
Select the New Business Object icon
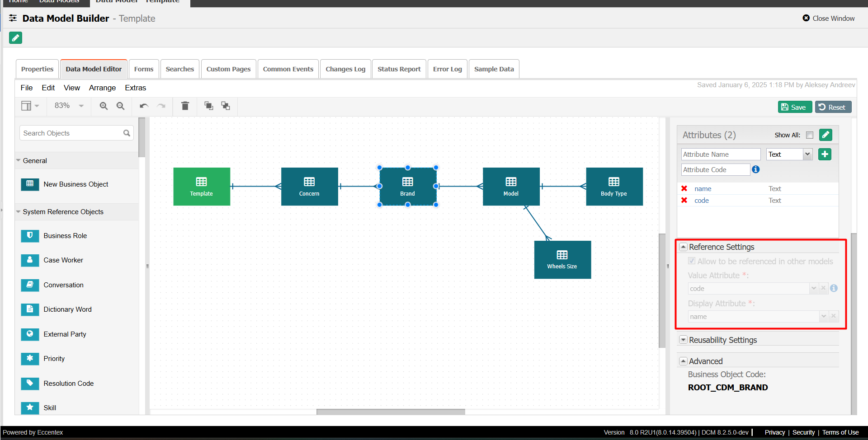pos(30,184)
